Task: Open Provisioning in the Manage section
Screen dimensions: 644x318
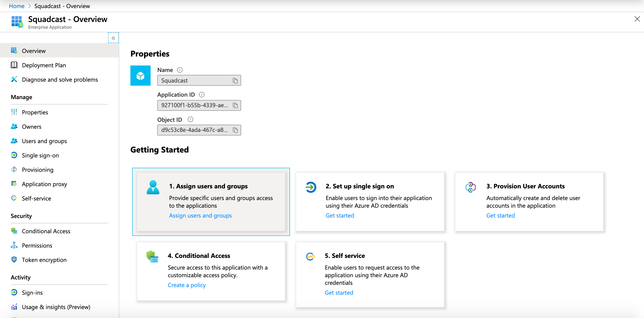Action: 37,170
